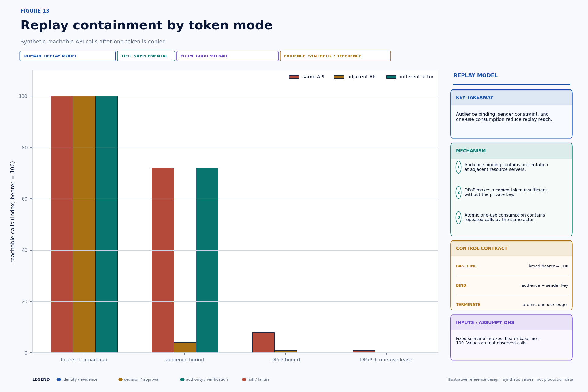
Task: Click the 'DPoP makes a copied token insufficient' text
Action: tap(506, 192)
